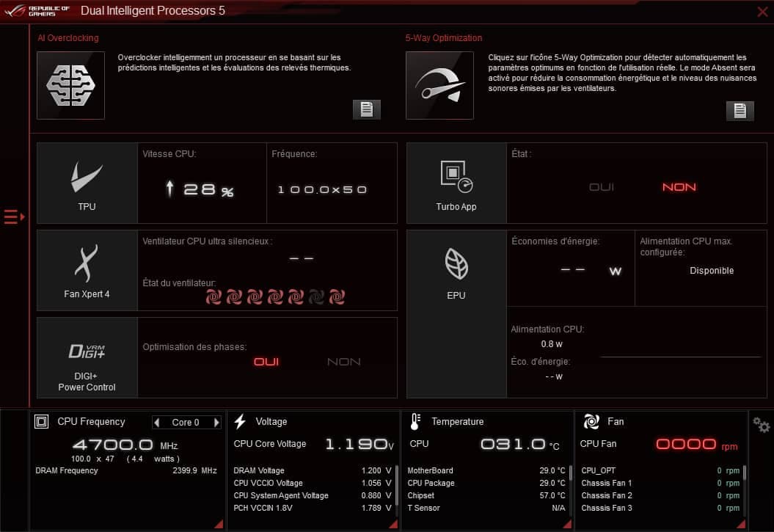
Task: Open the EPU leaf icon
Action: (456, 270)
